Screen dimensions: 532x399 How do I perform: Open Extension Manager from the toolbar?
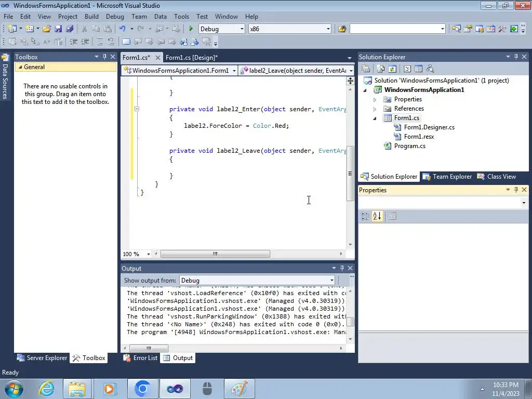click(514, 29)
